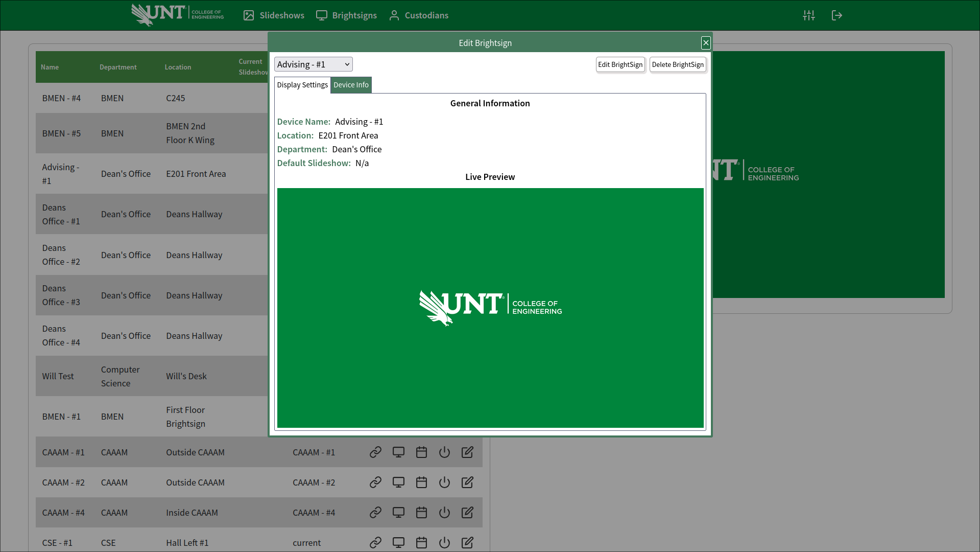Open the calendar icon for CSE - #1
Screen dimensions: 980x552
pyautogui.click(x=421, y=543)
